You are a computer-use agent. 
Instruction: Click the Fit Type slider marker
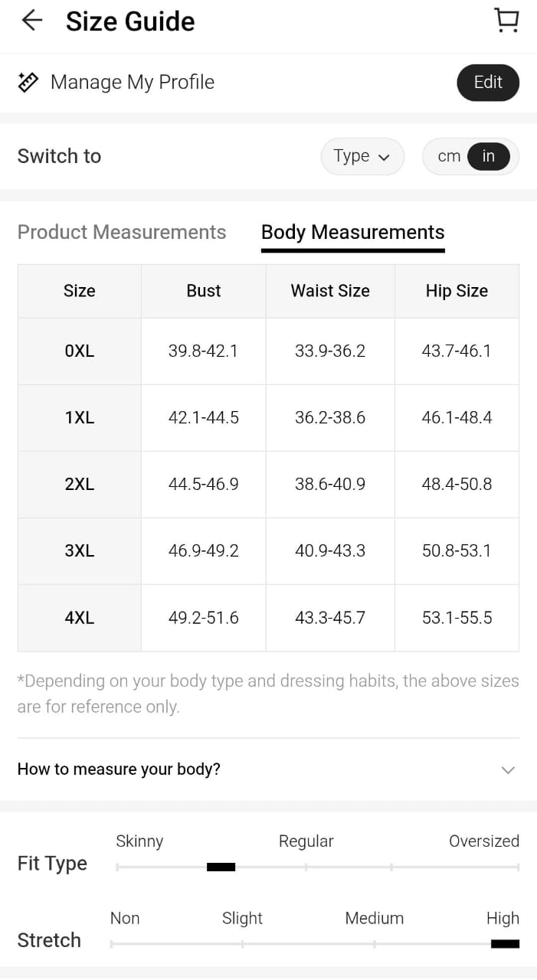(221, 867)
